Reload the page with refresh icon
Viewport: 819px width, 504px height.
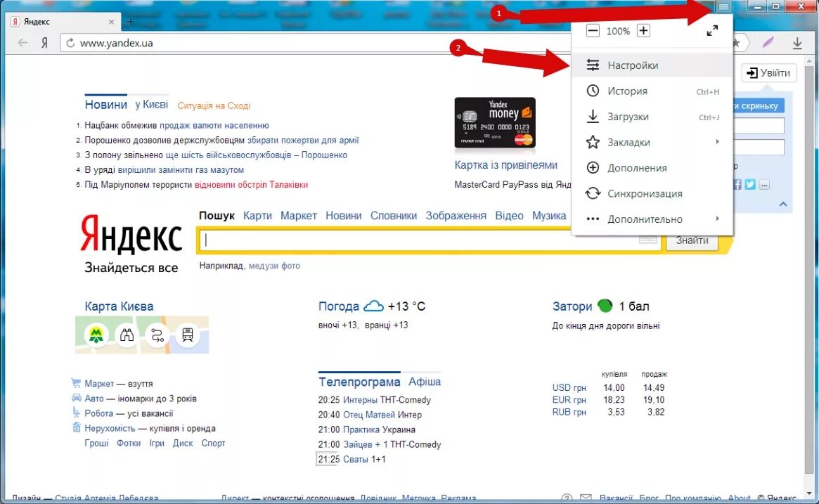coord(70,43)
